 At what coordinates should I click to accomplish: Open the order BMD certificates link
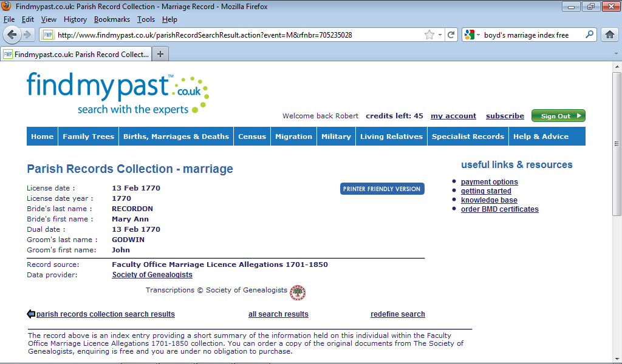(500, 209)
